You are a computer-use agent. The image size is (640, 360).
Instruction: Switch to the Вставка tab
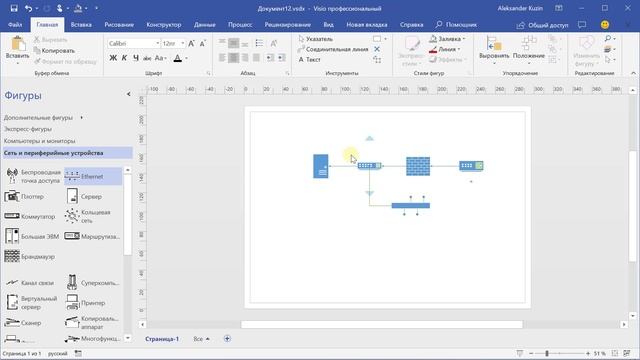[x=81, y=24]
